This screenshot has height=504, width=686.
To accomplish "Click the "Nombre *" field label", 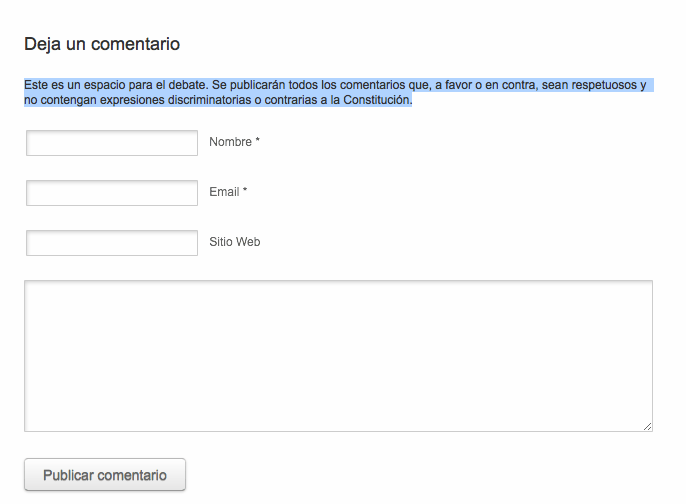I will pos(234,142).
